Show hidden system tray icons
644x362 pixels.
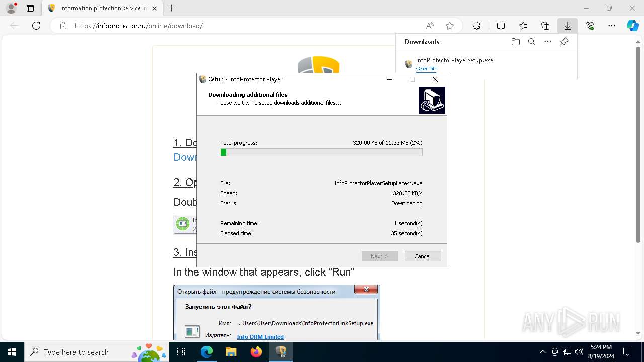coord(542,352)
